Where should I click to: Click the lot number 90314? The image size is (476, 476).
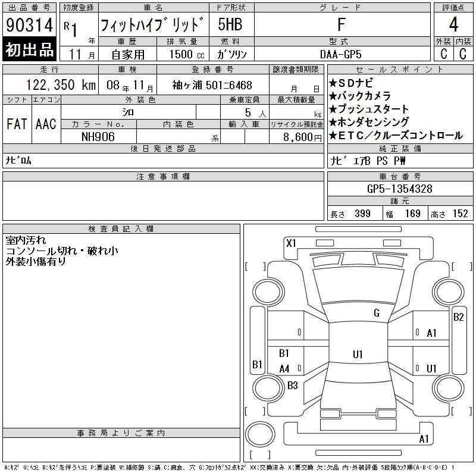[x=30, y=26]
